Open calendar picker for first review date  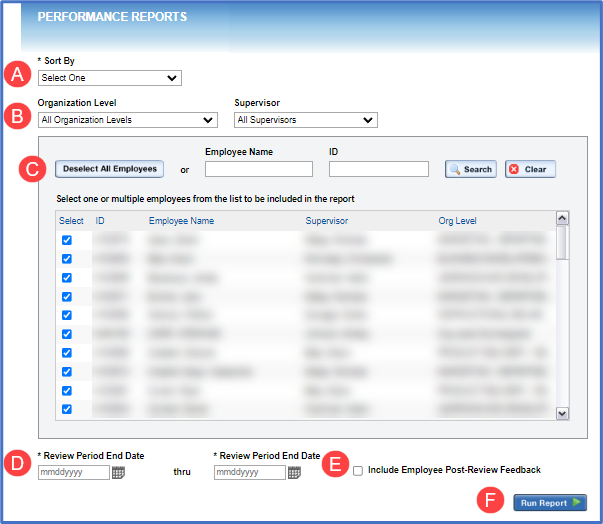pos(118,472)
